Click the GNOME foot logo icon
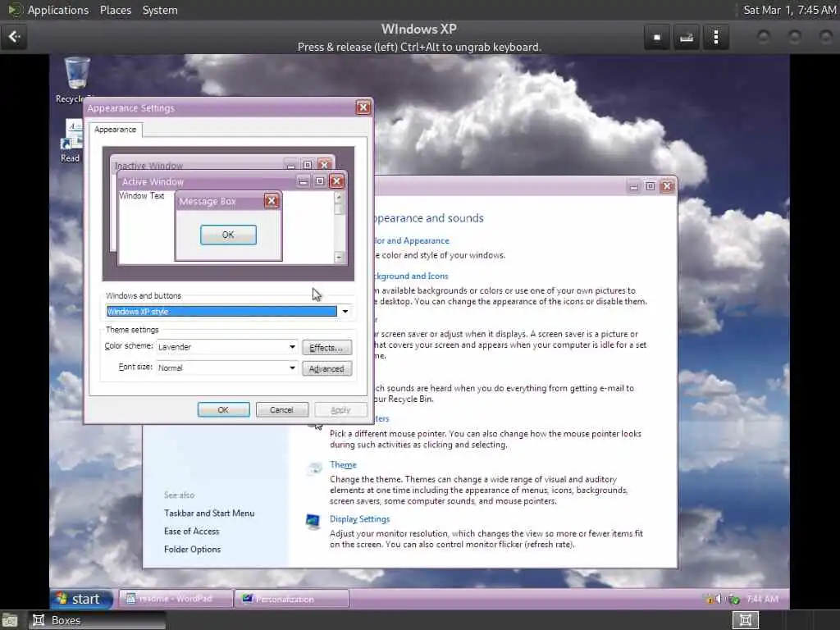 (x=15, y=10)
